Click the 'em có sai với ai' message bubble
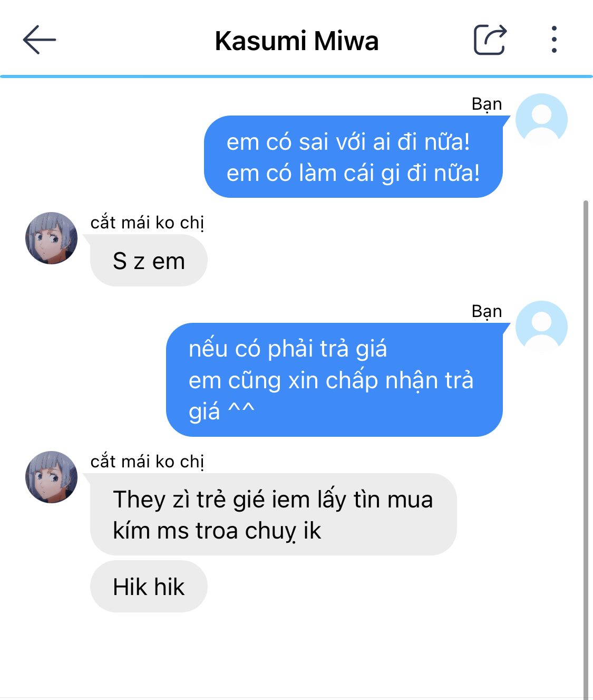 click(353, 157)
